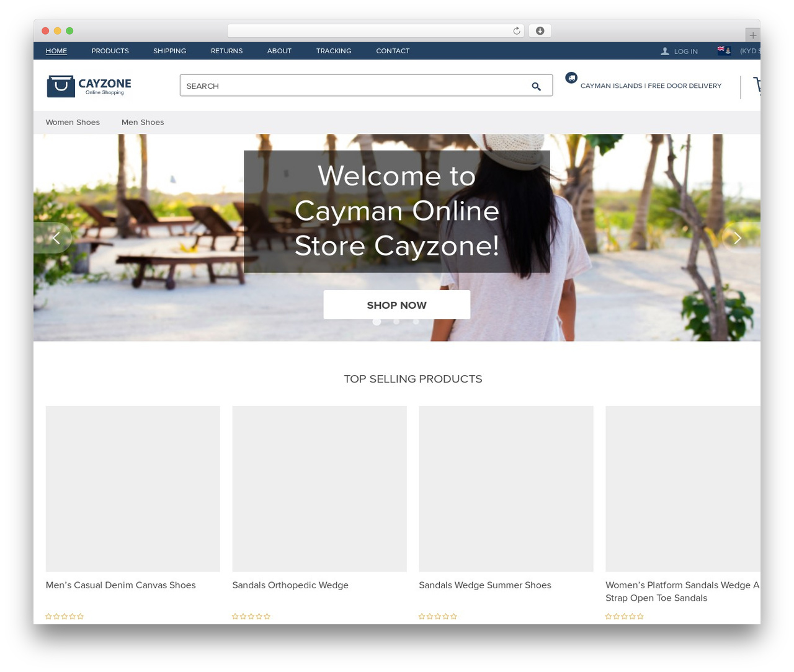Open the browser downloads button
The width and height of the screenshot is (794, 672).
[540, 31]
